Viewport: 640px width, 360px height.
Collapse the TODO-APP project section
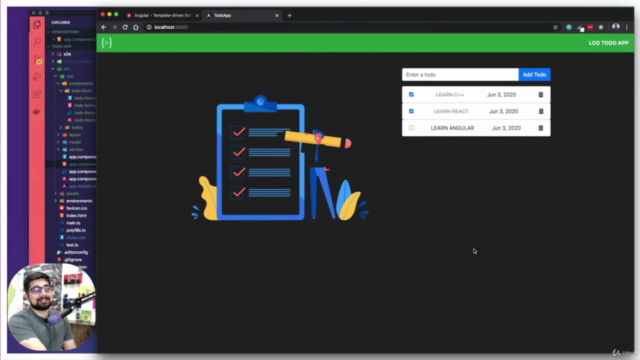[x=61, y=47]
